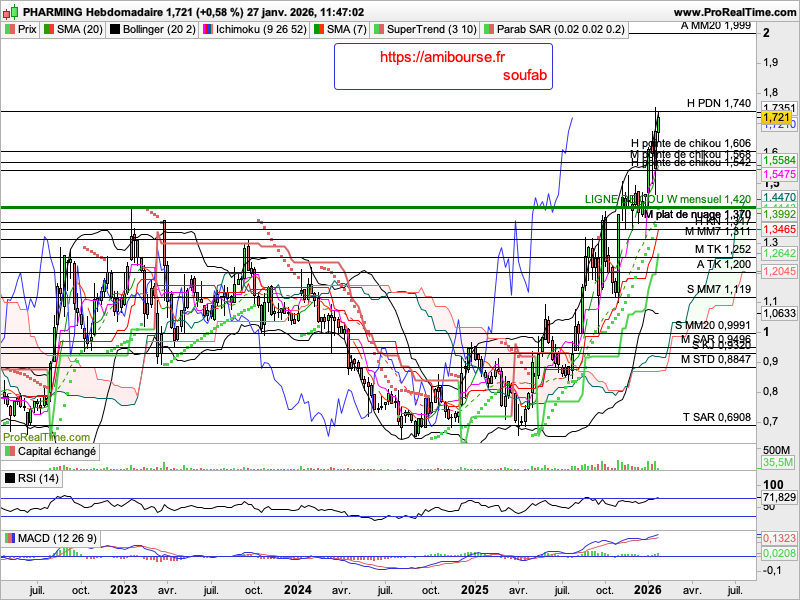This screenshot has height=600, width=800.
Task: Click the SMA (7) indicator color icon
Action: [319, 30]
